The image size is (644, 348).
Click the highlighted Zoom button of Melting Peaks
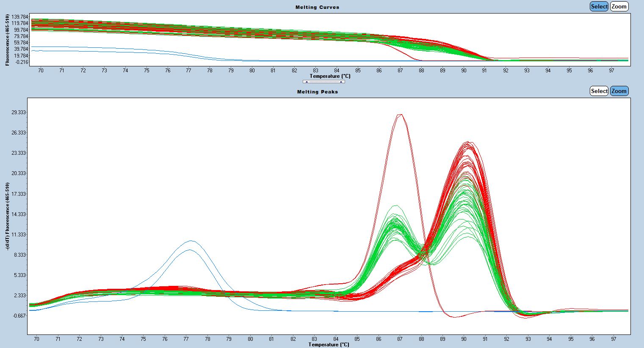point(619,91)
